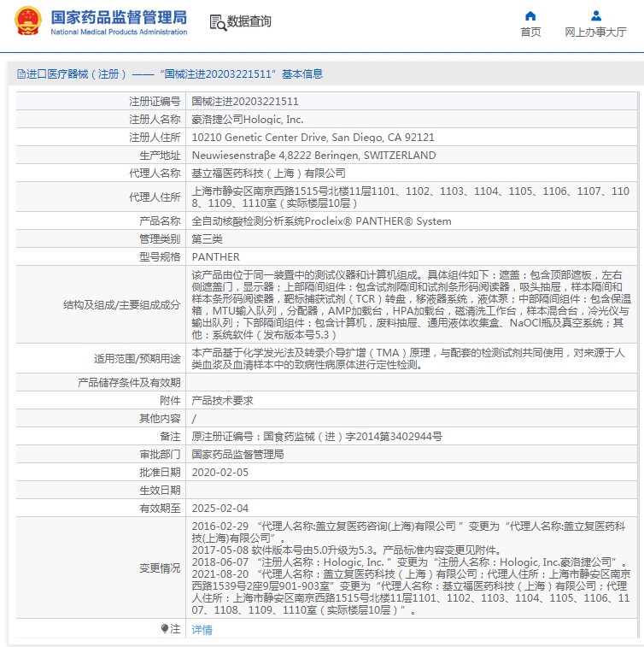Click the change history 变更情况 details
Screen dimensions: 644x647
411,568
